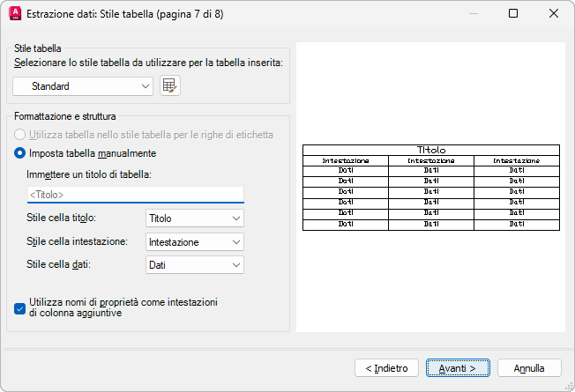The image size is (575, 392).
Task: Close the Estrazione dati dialog
Action: [553, 14]
